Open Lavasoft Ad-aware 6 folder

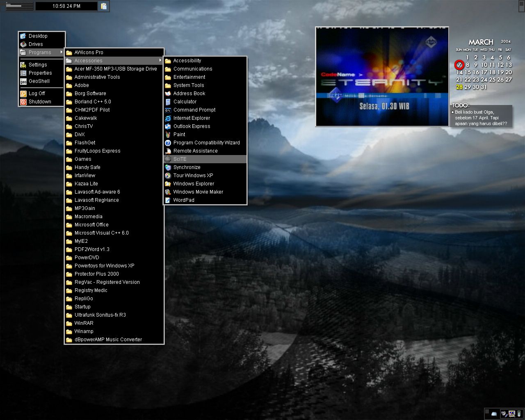pos(114,192)
